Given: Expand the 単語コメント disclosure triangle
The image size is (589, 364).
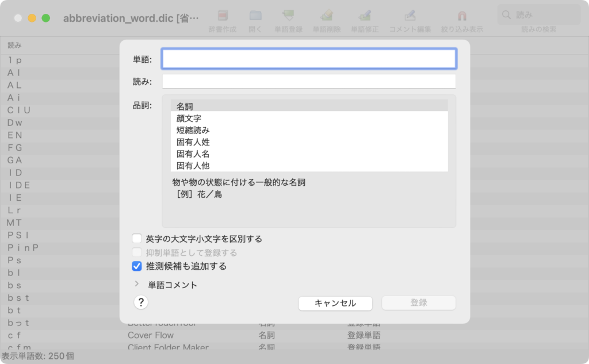Looking at the screenshot, I should (x=136, y=283).
